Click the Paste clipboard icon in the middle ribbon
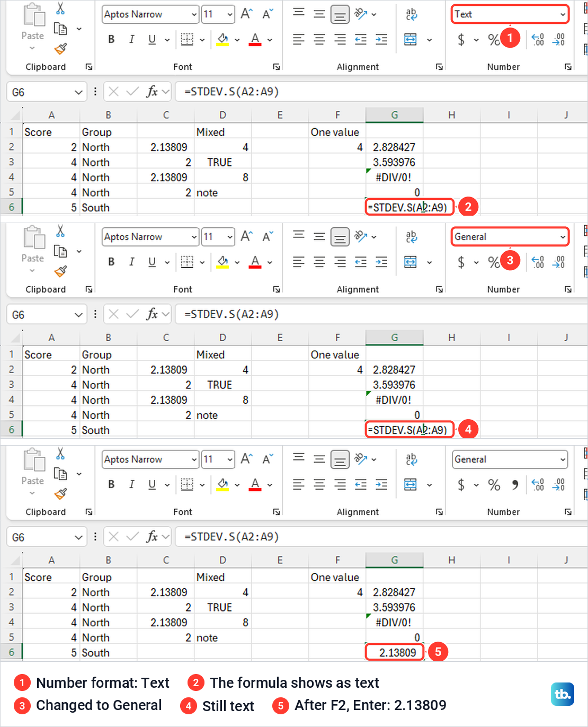 point(33,237)
